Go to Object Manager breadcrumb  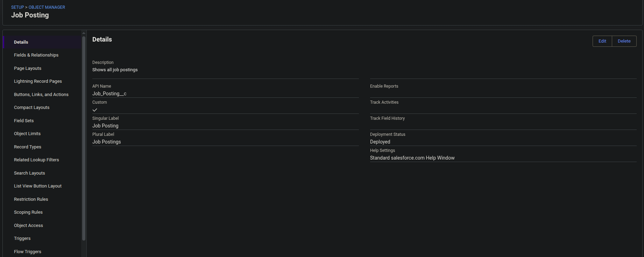[47, 7]
